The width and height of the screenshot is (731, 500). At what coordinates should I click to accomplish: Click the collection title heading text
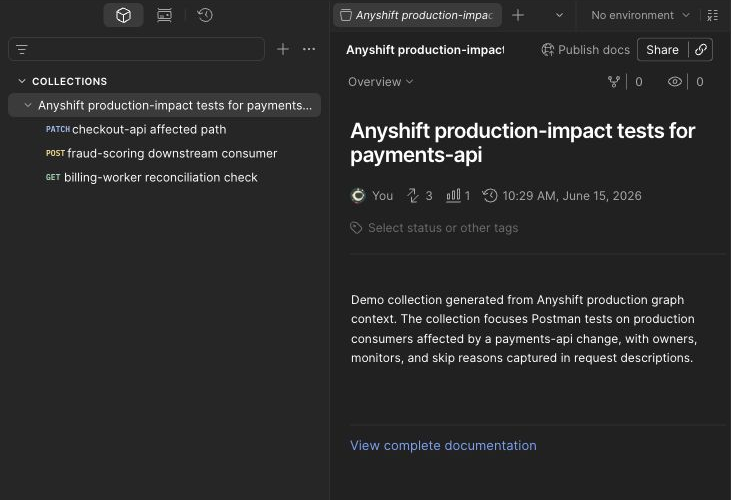click(x=523, y=143)
